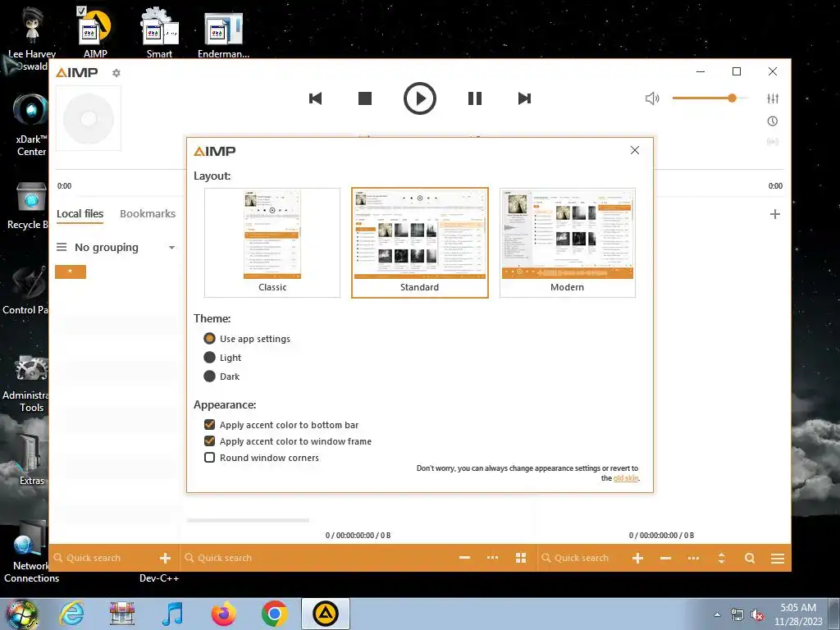Select the Standard layout thumbnail
The height and width of the screenshot is (630, 840).
pyautogui.click(x=419, y=243)
